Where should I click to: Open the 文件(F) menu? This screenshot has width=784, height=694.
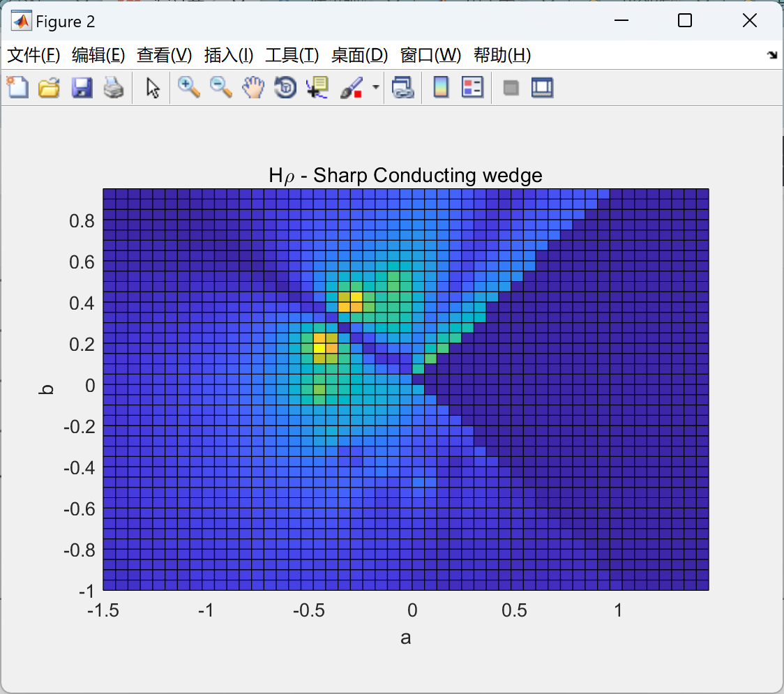click(x=33, y=55)
